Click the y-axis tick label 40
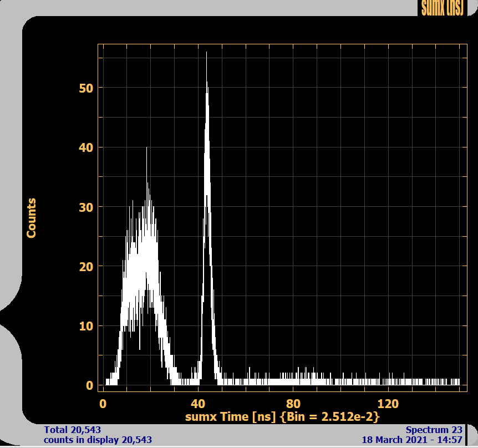Image resolution: width=478 pixels, height=448 pixels. pyautogui.click(x=86, y=148)
